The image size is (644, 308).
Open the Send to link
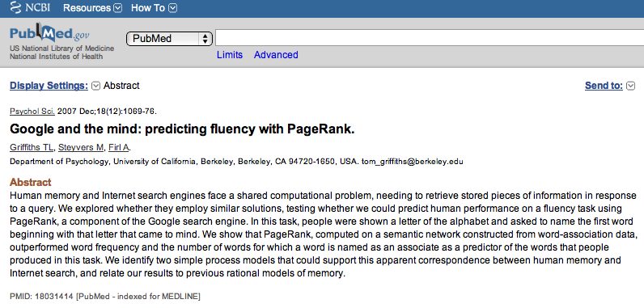tap(604, 86)
